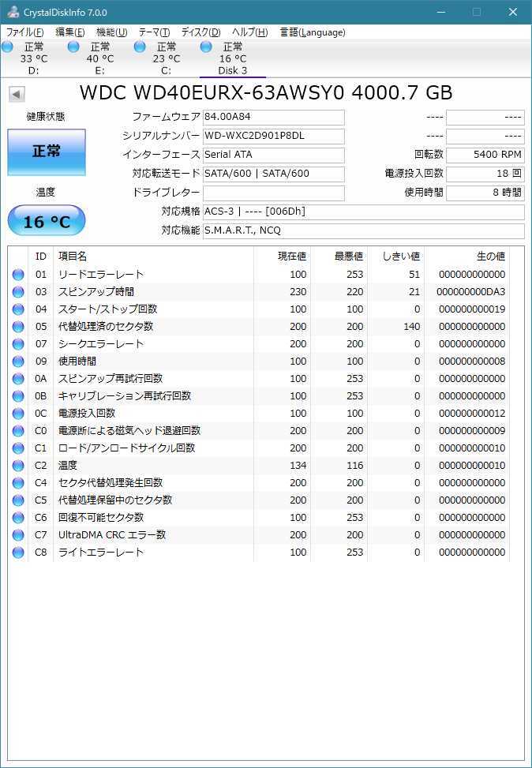Click blue status icon of row 0B
The width and height of the screenshot is (532, 768).
(18, 396)
